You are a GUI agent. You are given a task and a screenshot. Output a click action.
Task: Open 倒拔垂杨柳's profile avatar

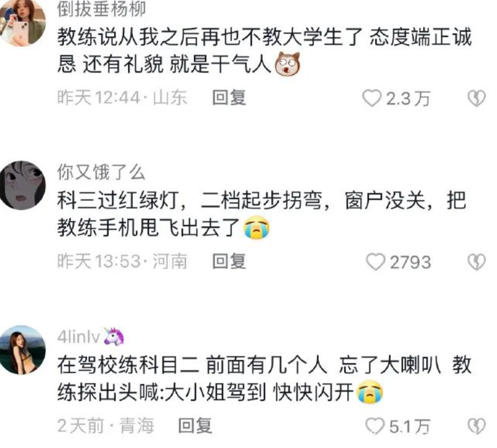coord(22,22)
